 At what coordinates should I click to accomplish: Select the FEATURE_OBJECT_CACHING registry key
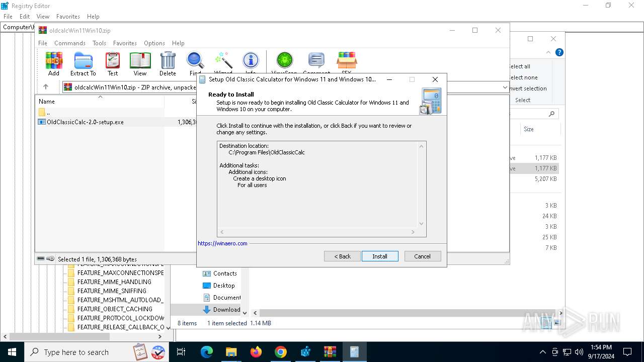115,309
